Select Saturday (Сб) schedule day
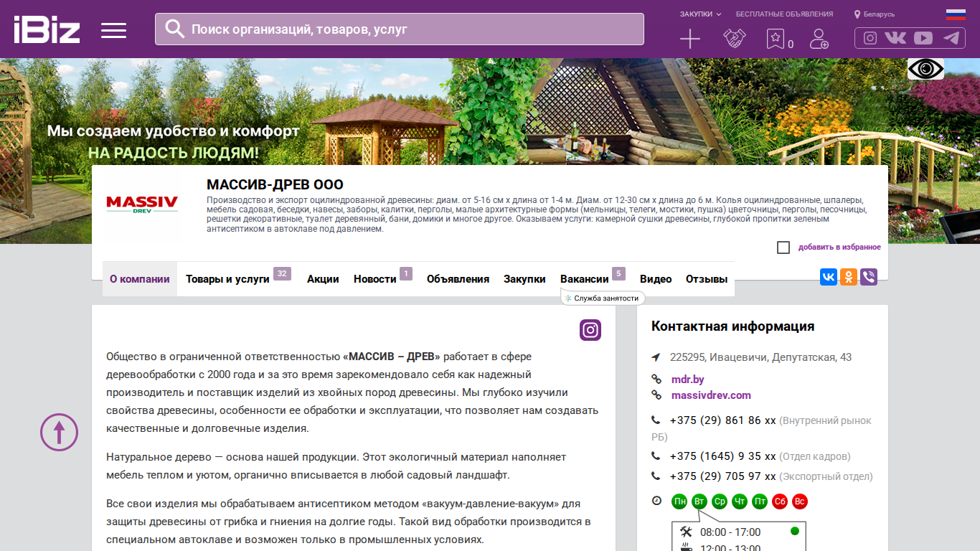 (780, 501)
